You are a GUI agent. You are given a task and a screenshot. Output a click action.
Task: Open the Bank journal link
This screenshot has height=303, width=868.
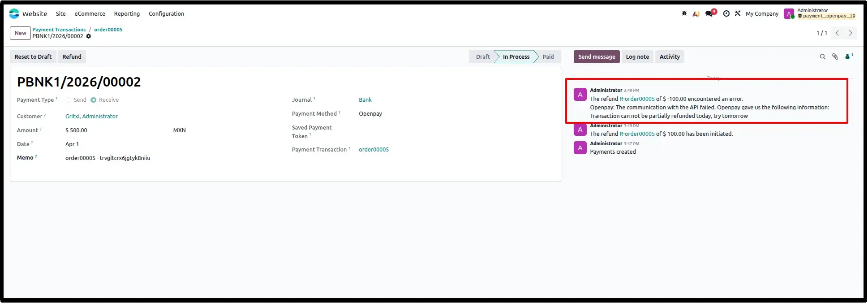365,100
